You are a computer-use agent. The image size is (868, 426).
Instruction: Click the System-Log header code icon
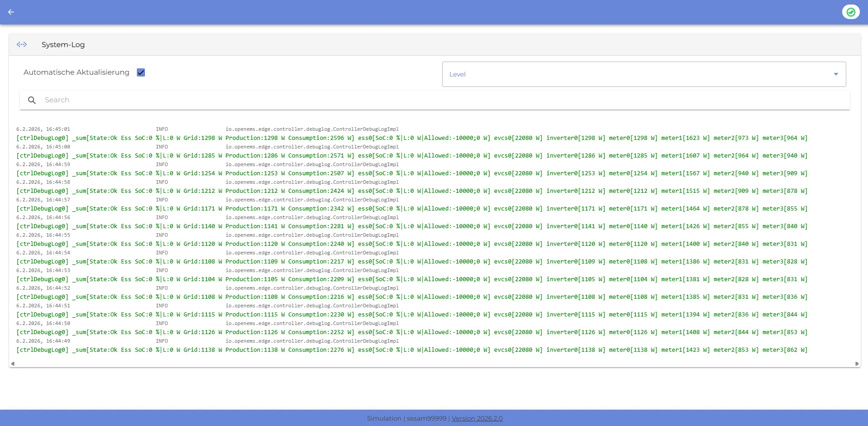tap(22, 44)
